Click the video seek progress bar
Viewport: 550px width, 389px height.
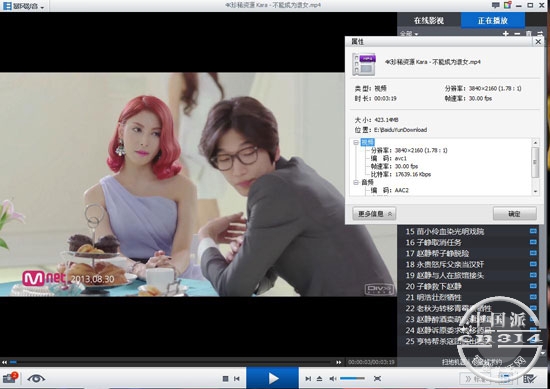click(170, 362)
